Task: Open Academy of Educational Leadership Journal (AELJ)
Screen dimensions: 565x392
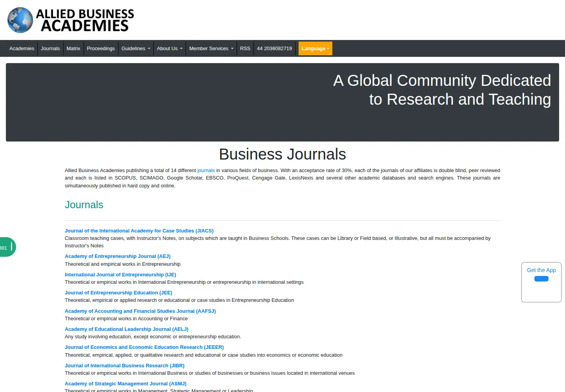Action: click(127, 329)
